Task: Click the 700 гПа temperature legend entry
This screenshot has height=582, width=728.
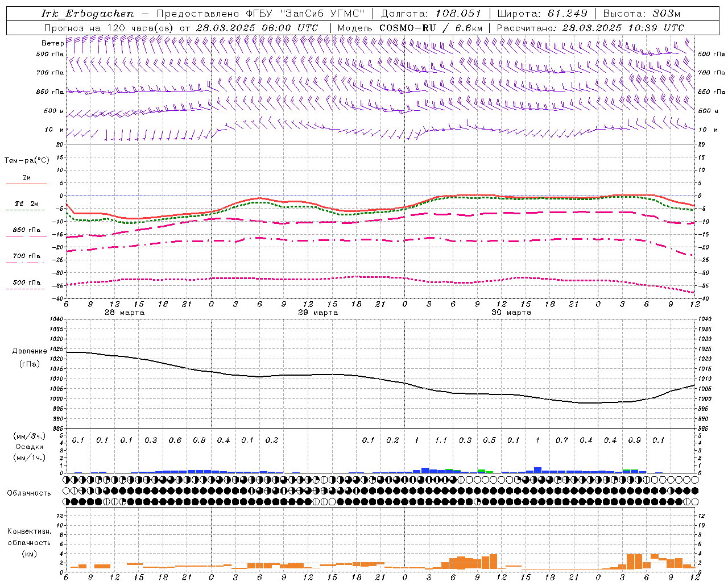Action: [x=26, y=256]
